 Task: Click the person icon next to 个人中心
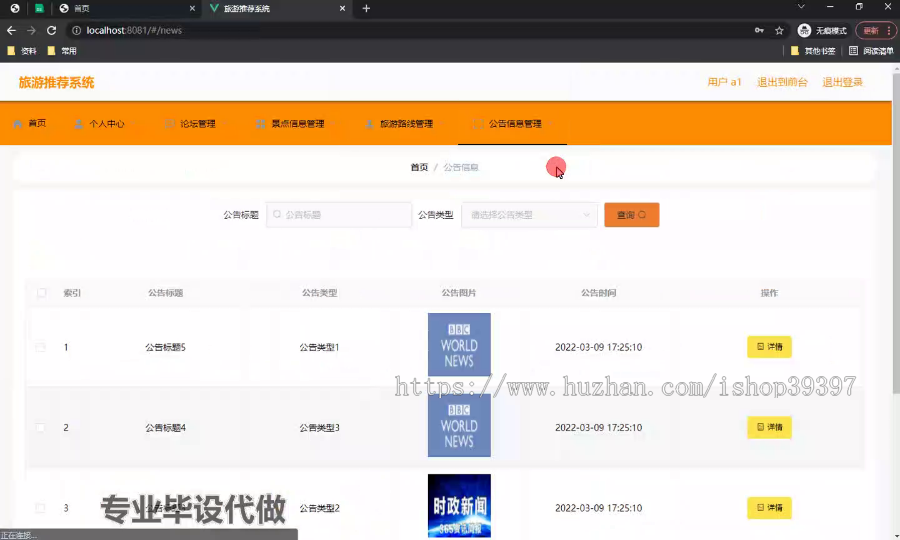pos(79,123)
